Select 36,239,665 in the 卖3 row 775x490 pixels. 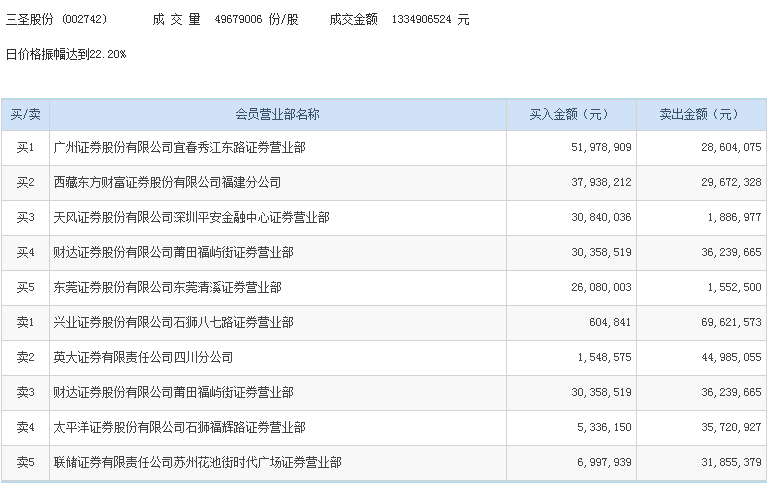731,393
